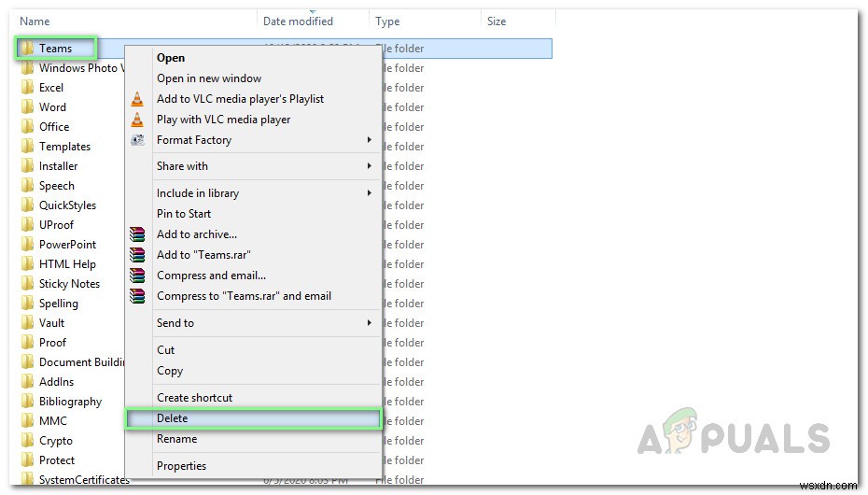The width and height of the screenshot is (868, 495).
Task: Open the Format Factory menu entry
Action: tap(194, 140)
